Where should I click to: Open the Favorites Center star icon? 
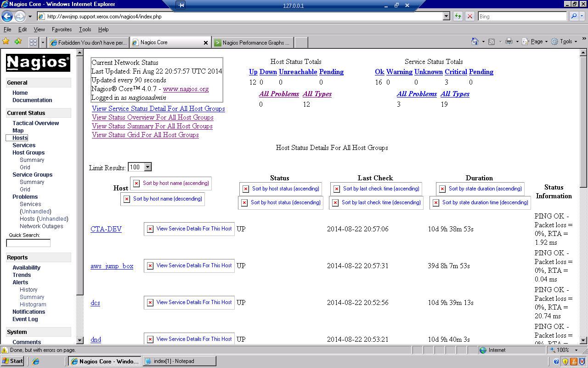[x=6, y=42]
